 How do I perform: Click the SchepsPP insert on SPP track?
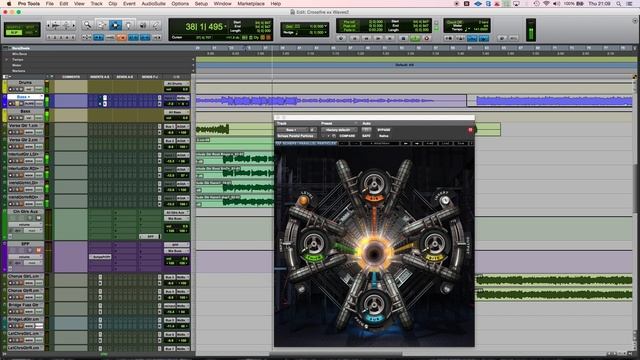pos(100,257)
